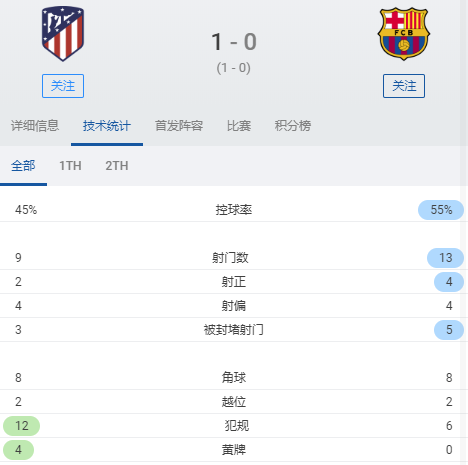Image resolution: width=468 pixels, height=465 pixels.
Task: Click the 4 yellow cards badge
Action: [x=18, y=450]
